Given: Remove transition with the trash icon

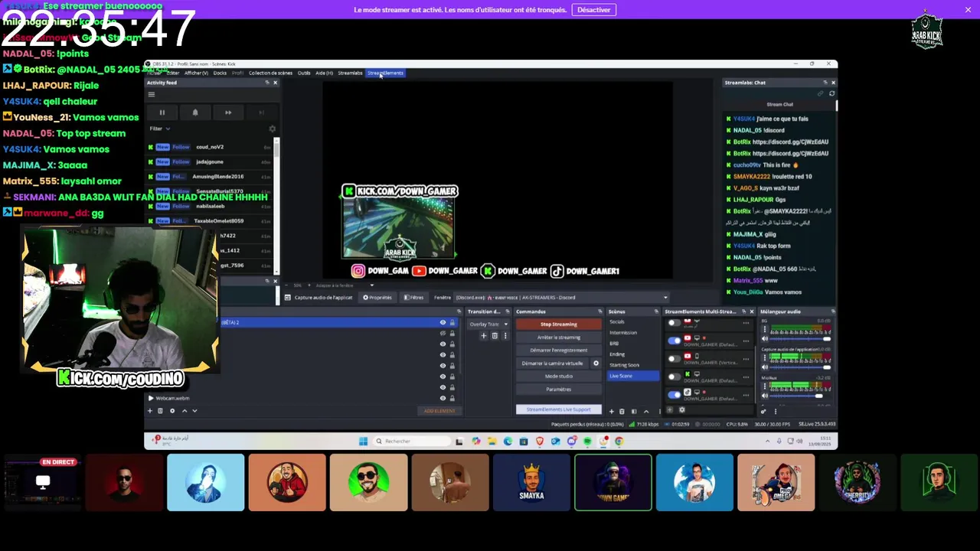Looking at the screenshot, I should pos(495,336).
